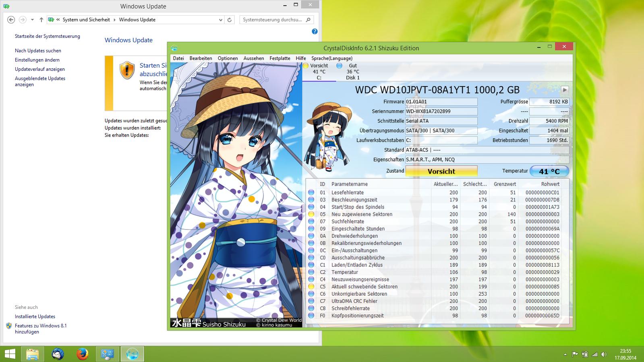
Task: Click the up arrow in the address bar
Action: (x=41, y=20)
